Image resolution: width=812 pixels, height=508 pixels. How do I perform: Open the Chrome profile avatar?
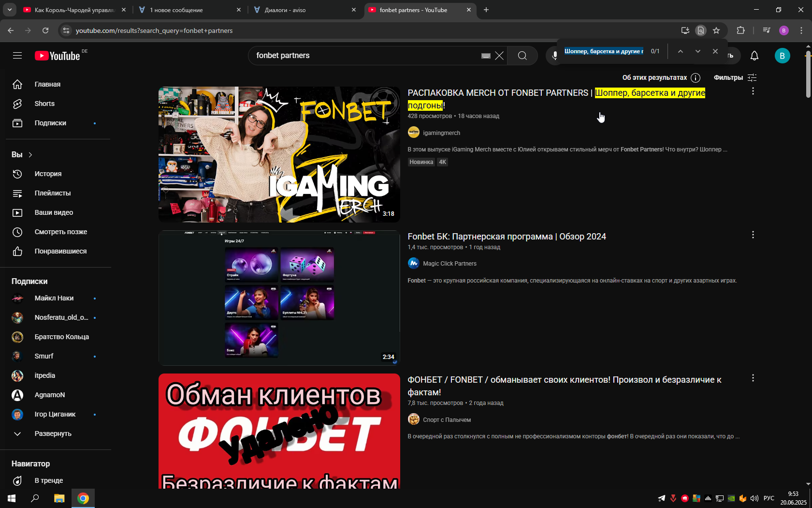(x=784, y=30)
